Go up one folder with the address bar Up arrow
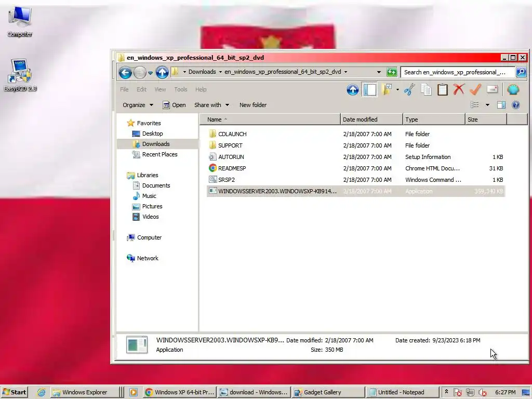Image resolution: width=532 pixels, height=399 pixels. 162,72
